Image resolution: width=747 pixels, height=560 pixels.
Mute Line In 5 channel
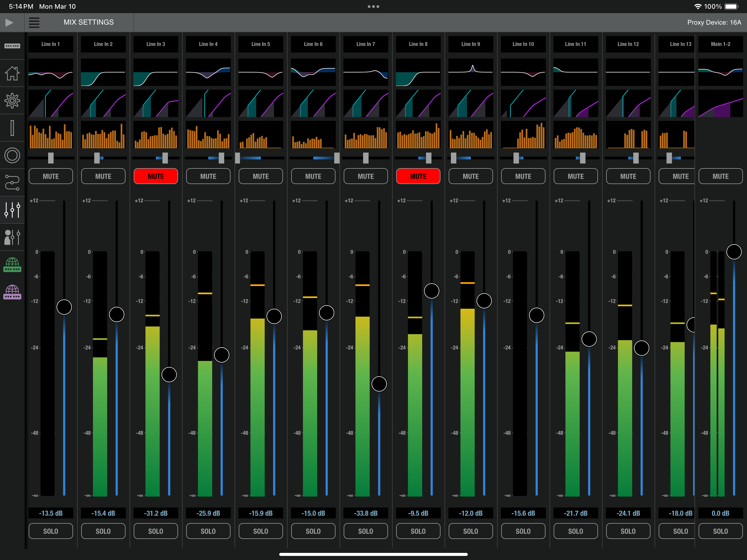point(261,176)
